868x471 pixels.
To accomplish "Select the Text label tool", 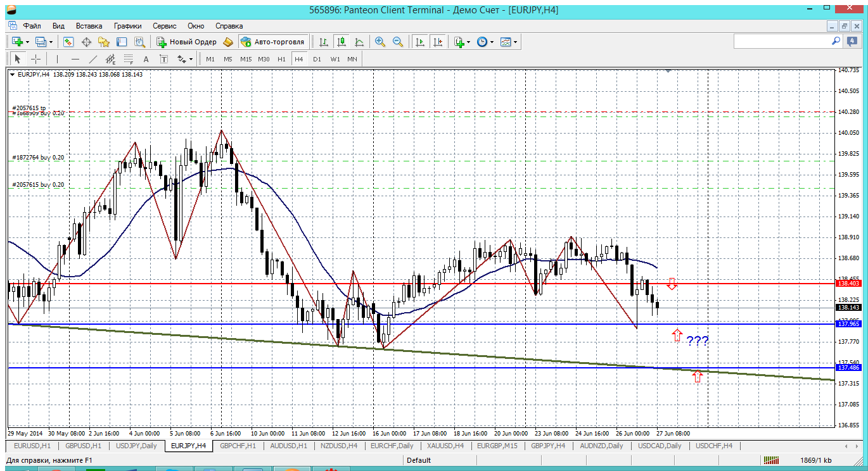I will click(x=146, y=59).
